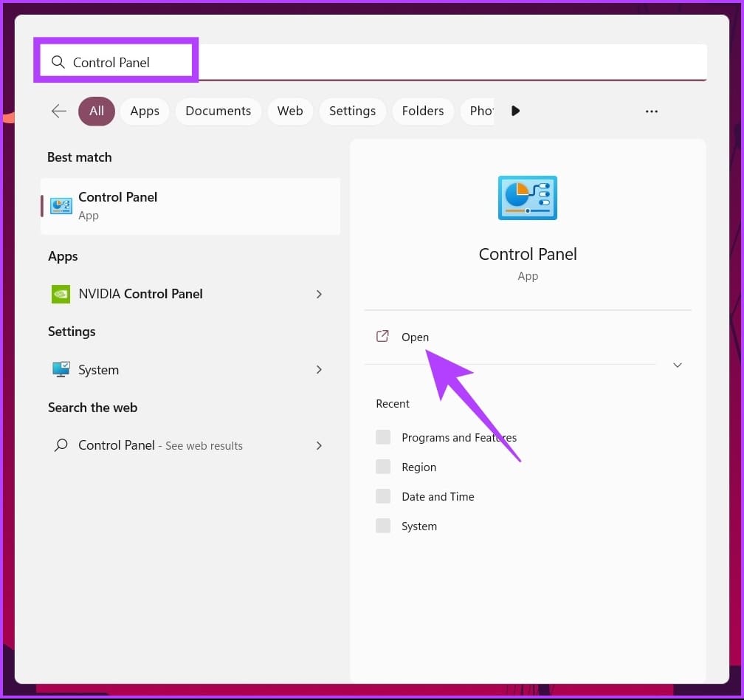Screen dimensions: 744x700
Task: Expand the System settings chevron
Action: pyautogui.click(x=319, y=370)
